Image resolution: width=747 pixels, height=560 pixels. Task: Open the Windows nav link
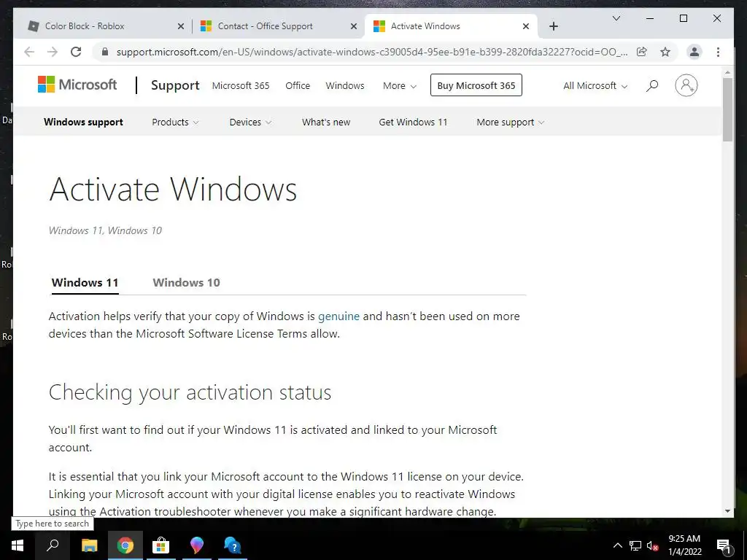tap(345, 86)
